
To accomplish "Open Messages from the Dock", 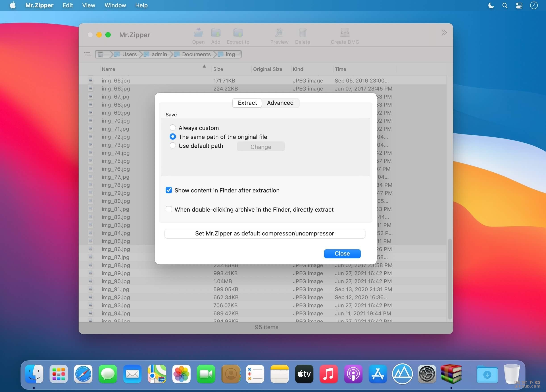I will click(x=108, y=374).
